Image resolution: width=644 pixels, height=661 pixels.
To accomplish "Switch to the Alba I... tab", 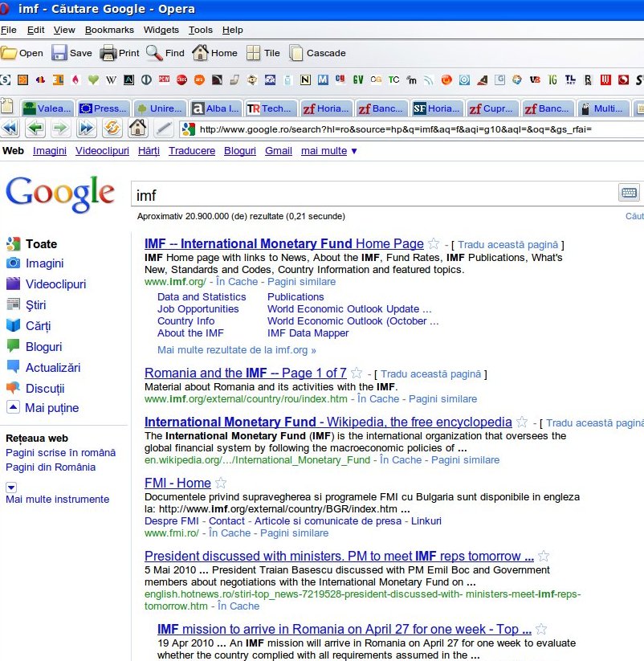I will pos(216,108).
